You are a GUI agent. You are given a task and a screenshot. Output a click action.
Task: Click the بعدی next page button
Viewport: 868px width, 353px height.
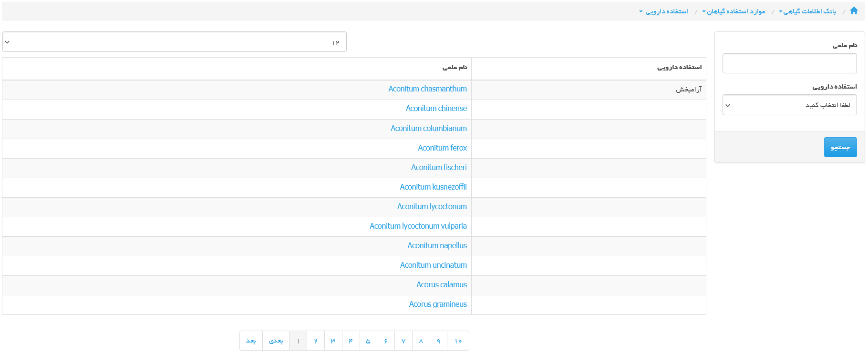point(276,341)
